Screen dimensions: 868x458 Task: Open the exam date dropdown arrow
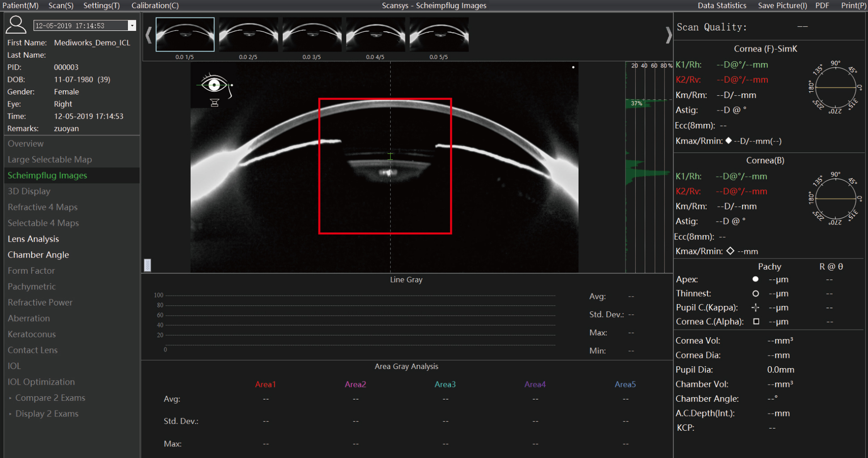[132, 25]
